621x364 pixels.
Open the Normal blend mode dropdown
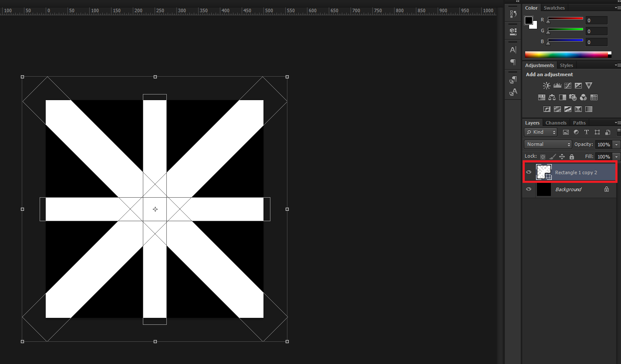[x=547, y=144]
